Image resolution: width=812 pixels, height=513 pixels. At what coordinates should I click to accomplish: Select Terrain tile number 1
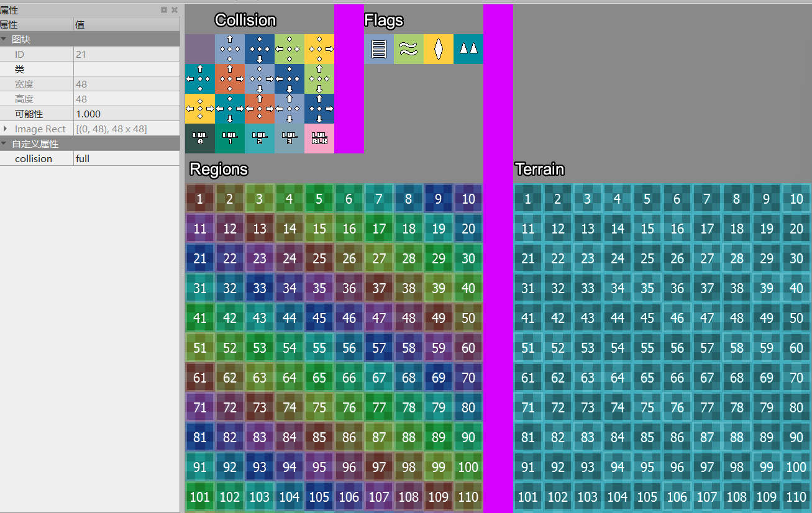[527, 199]
